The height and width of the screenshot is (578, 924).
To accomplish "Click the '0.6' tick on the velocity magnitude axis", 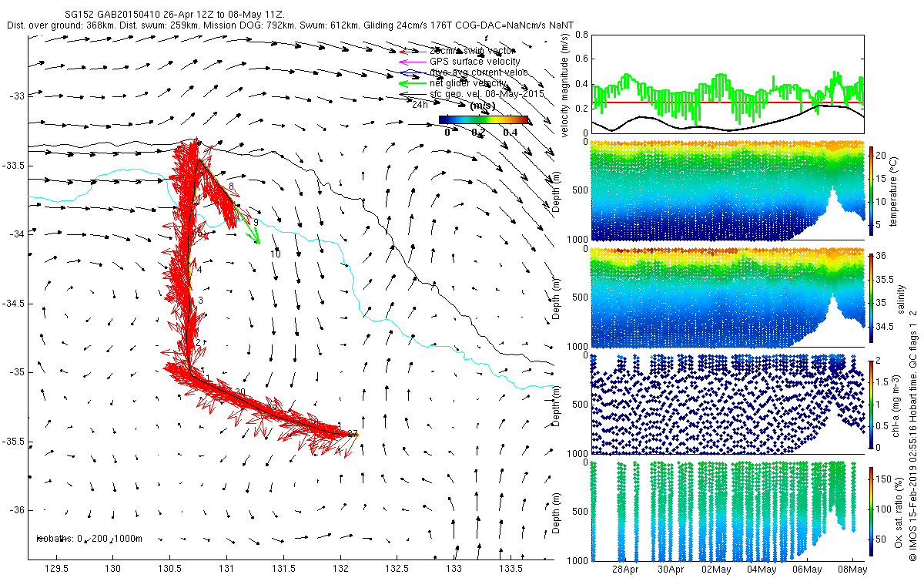I will click(581, 59).
